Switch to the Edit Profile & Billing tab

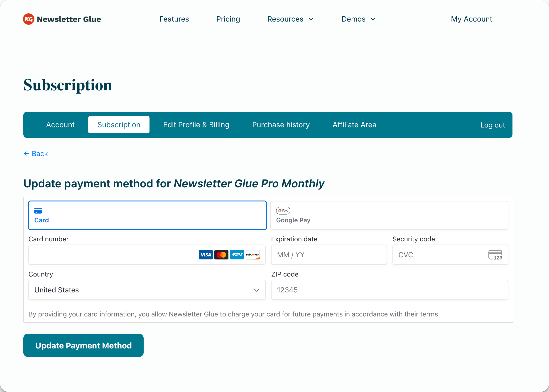196,125
